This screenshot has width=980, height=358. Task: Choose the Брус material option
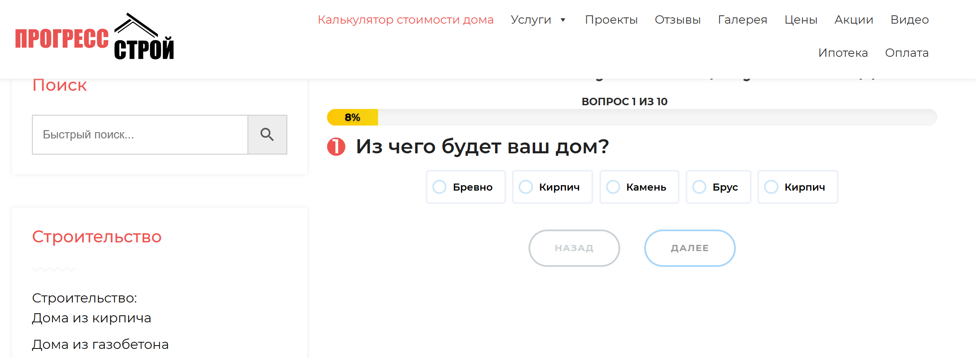point(700,187)
